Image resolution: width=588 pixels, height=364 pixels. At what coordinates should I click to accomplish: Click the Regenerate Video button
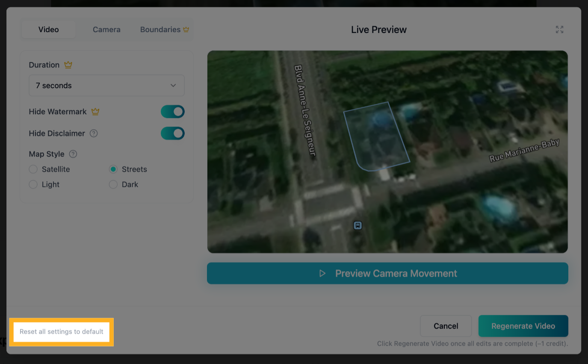(x=523, y=326)
